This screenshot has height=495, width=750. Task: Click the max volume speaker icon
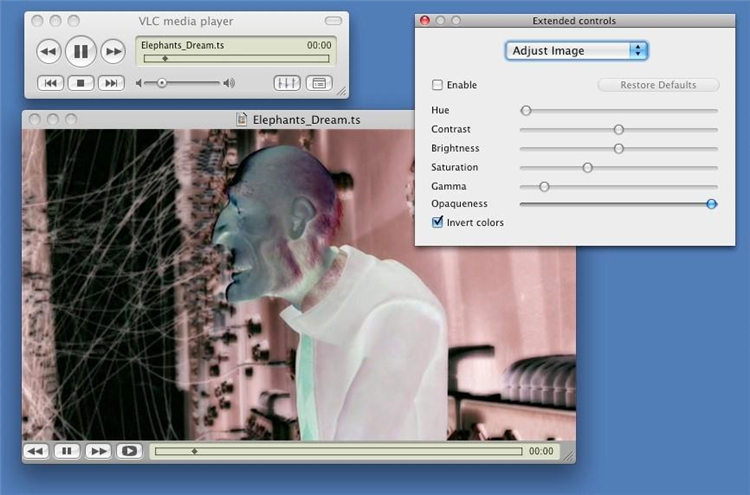point(229,83)
